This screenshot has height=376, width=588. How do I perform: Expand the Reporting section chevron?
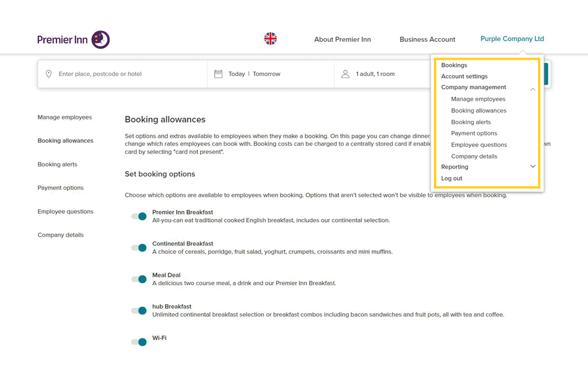pyautogui.click(x=533, y=166)
